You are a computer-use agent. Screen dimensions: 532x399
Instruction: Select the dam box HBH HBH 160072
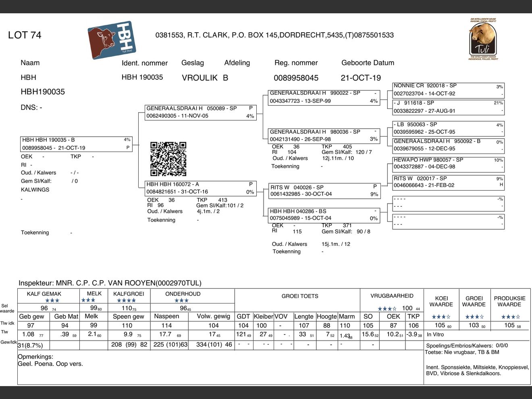pyautogui.click(x=201, y=188)
